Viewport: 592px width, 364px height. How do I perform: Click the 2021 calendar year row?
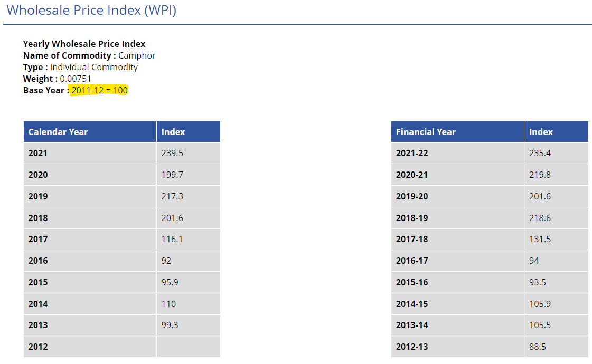pos(38,153)
